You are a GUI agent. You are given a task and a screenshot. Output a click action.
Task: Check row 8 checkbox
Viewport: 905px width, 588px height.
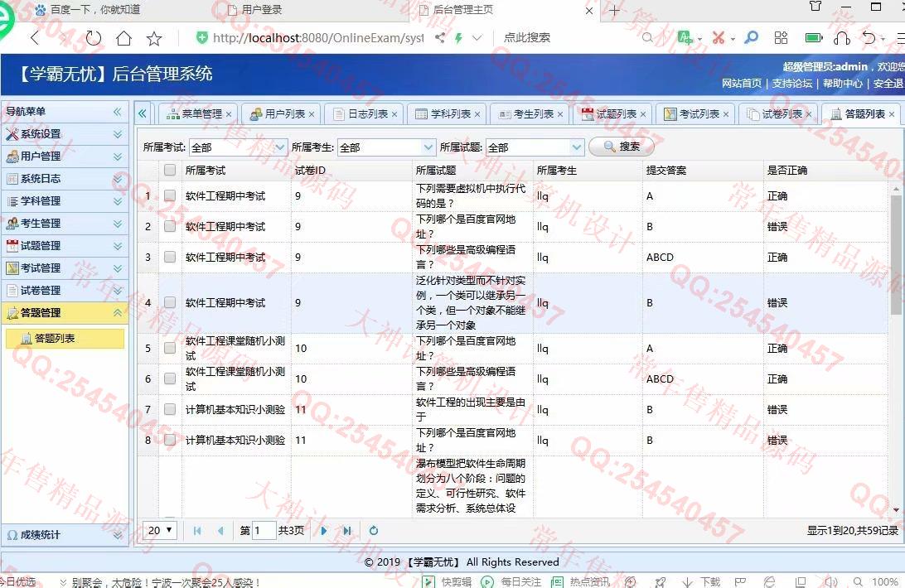point(170,440)
